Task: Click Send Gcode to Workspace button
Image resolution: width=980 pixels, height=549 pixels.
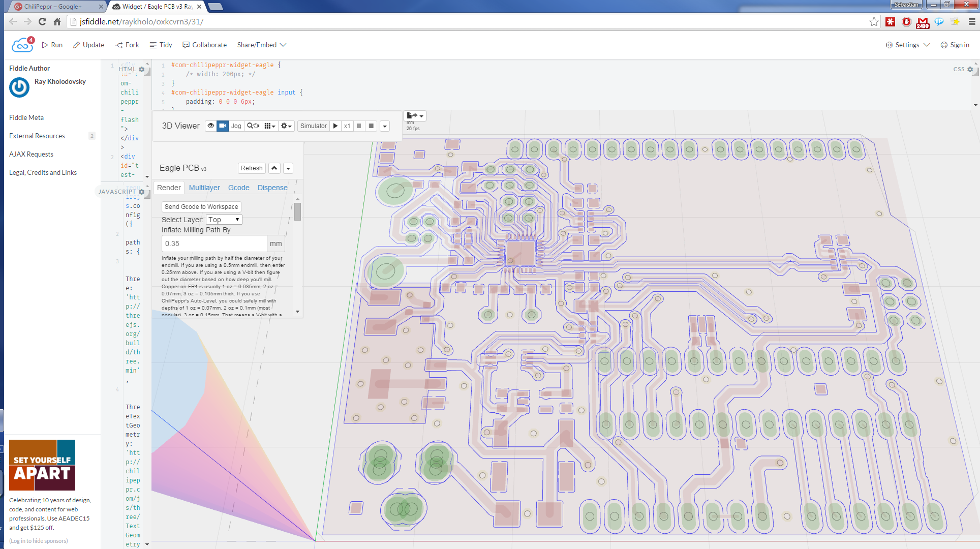Action: [201, 207]
